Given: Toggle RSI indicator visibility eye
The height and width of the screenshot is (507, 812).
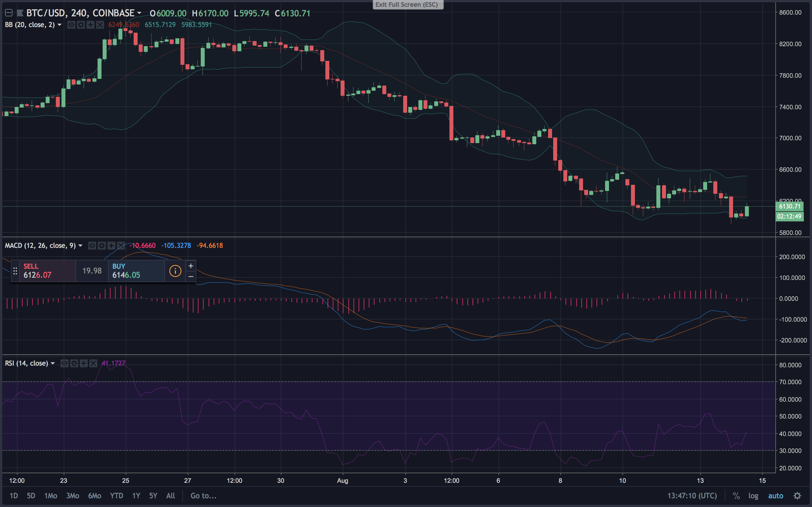Looking at the screenshot, I should click(x=64, y=363).
